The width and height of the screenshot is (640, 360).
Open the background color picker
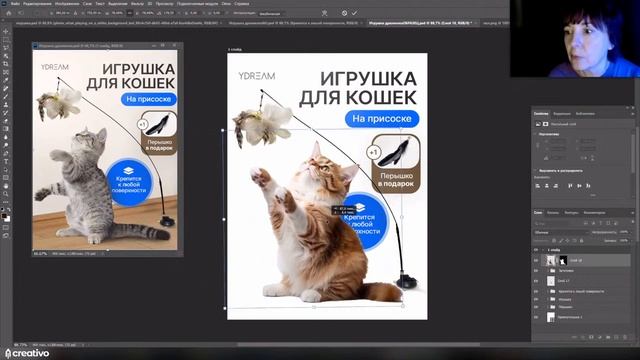coord(7,219)
